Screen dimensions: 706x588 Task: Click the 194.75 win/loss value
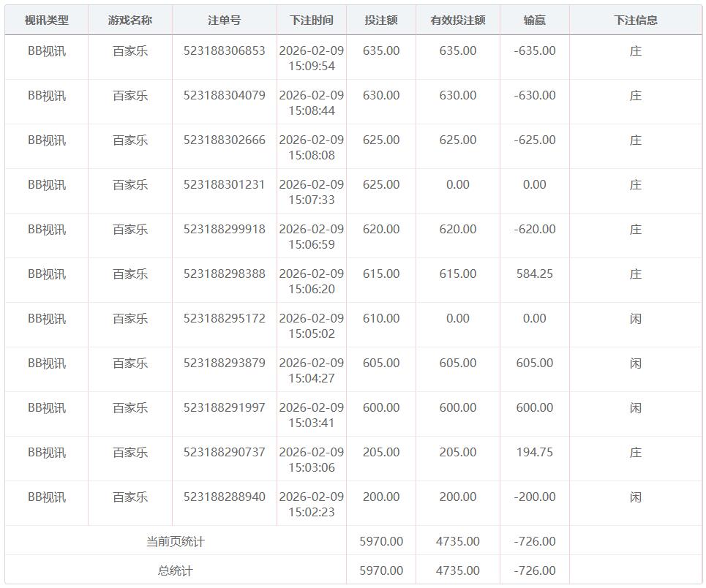pos(534,453)
